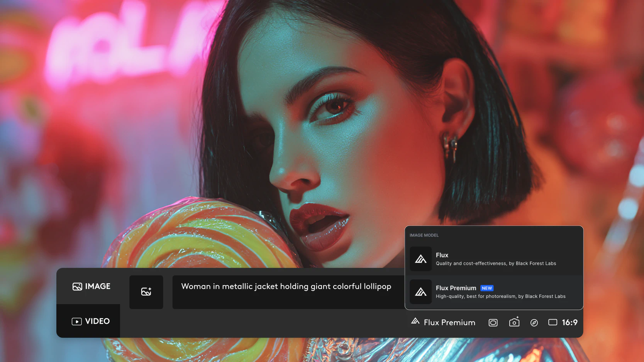The image size is (644, 362).
Task: Switch to the VIDEO tab
Action: (x=91, y=321)
